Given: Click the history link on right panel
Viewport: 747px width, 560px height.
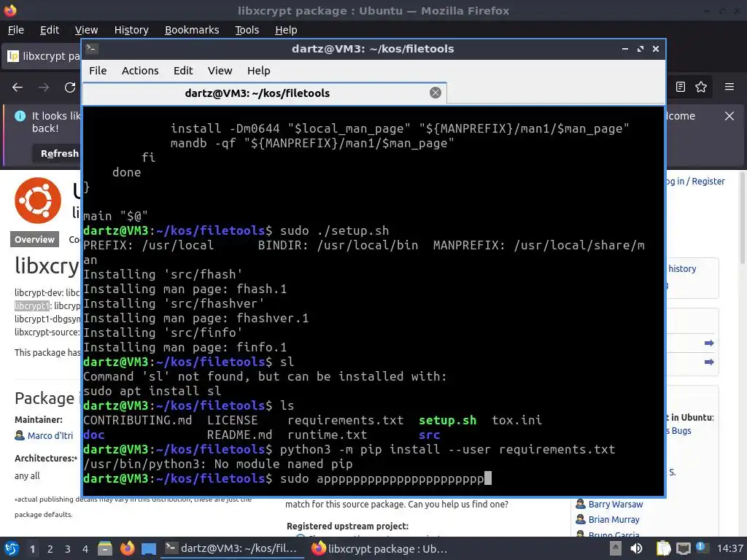Looking at the screenshot, I should 682,268.
